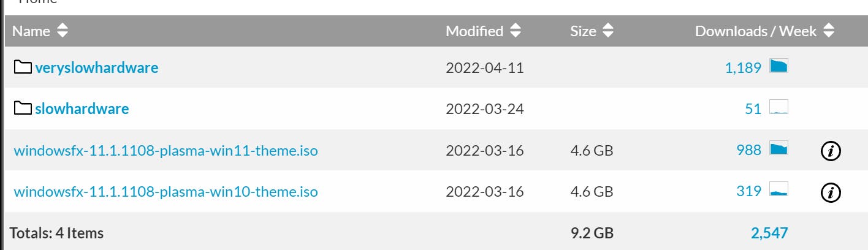This screenshot has height=250, width=868.
Task: Download windowsfx-11.1.1108-plasma-win10-theme.iso
Action: point(166,192)
